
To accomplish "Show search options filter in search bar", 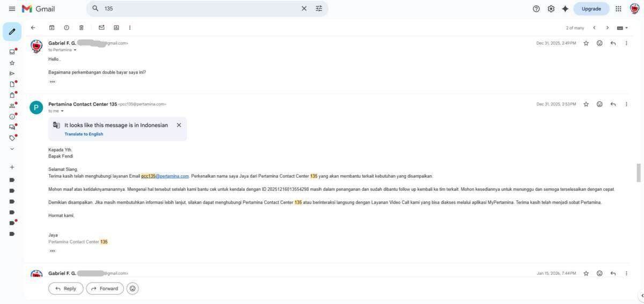I will [319, 9].
